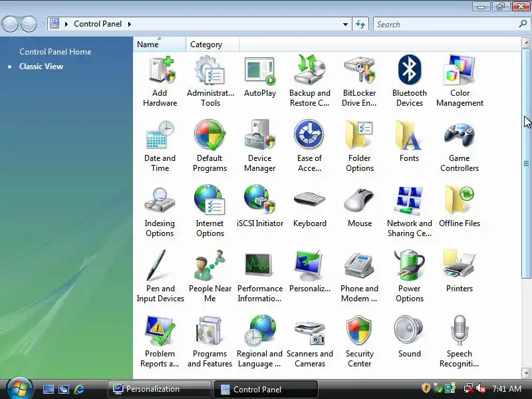
Task: Open Programs and Features
Action: click(x=209, y=342)
